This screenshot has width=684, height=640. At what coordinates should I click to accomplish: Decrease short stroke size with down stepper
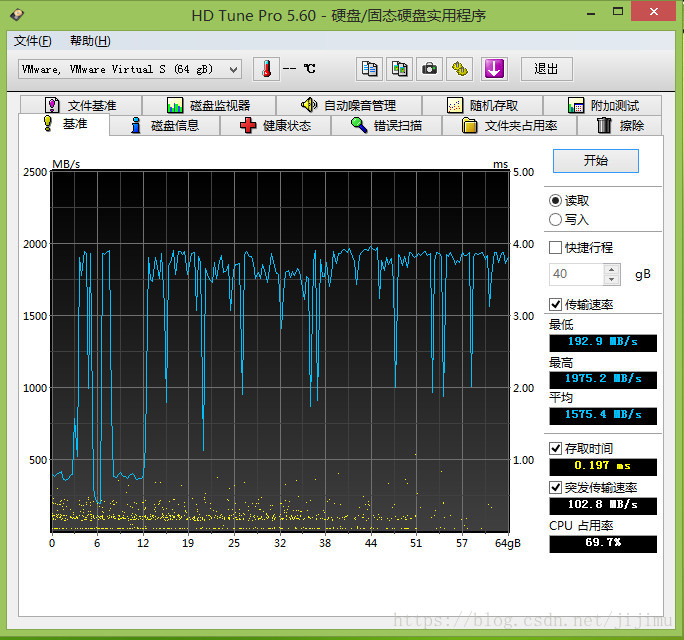click(612, 280)
